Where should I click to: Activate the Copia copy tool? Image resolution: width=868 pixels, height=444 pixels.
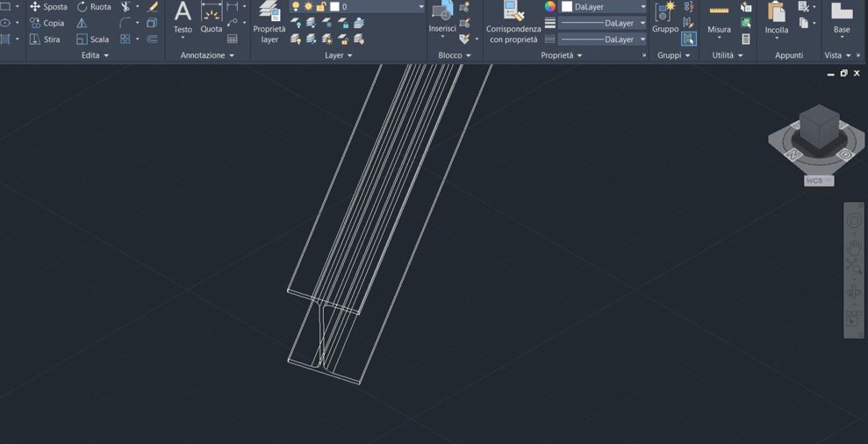47,23
